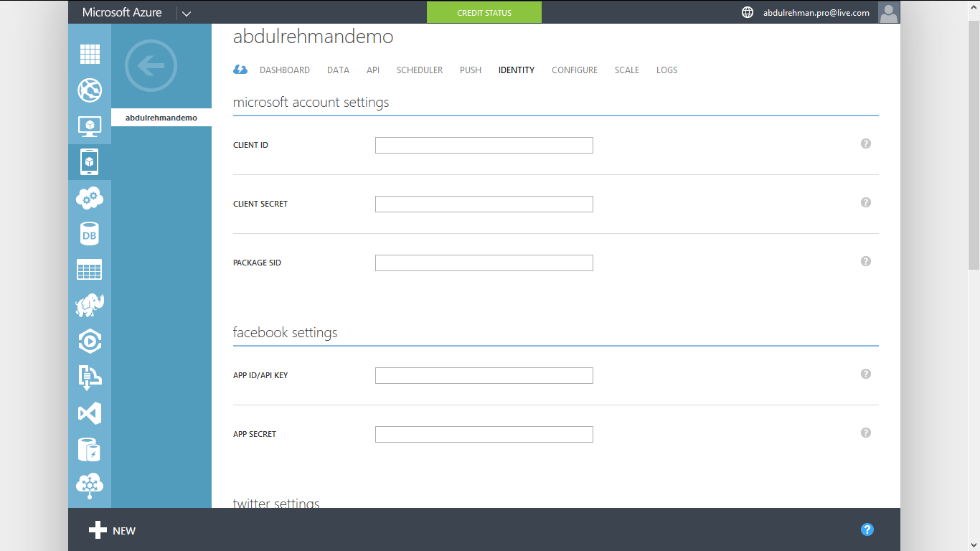Open Websites globe icon in sidebar
Viewport: 980px width, 551px height.
(x=90, y=90)
